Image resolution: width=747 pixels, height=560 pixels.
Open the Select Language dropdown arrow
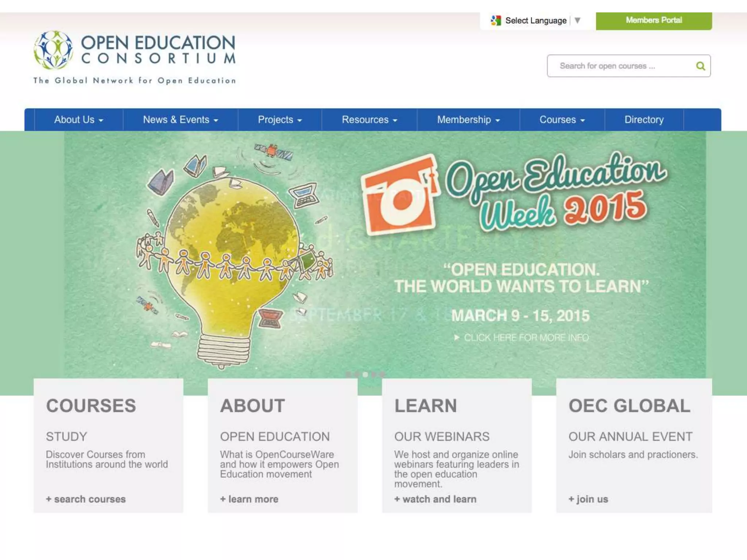pos(577,20)
